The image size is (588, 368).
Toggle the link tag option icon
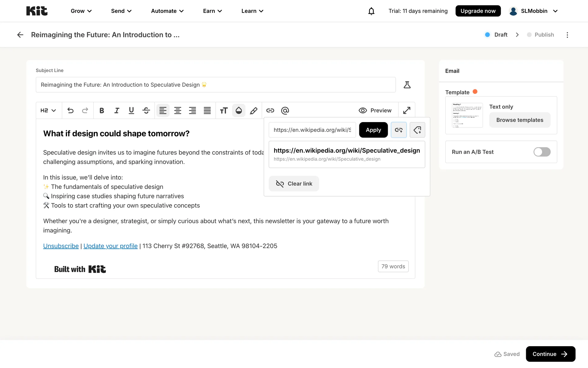417,130
